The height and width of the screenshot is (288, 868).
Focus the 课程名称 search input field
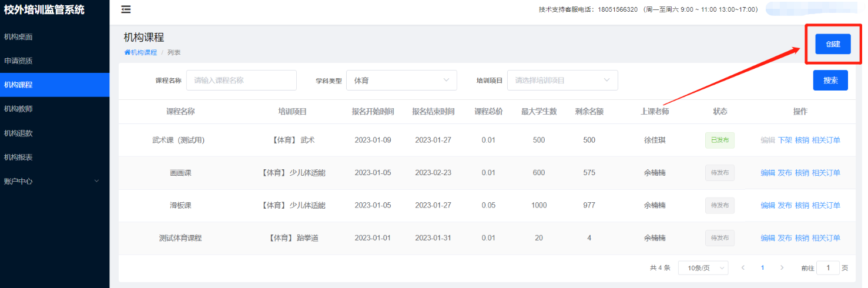pos(241,81)
